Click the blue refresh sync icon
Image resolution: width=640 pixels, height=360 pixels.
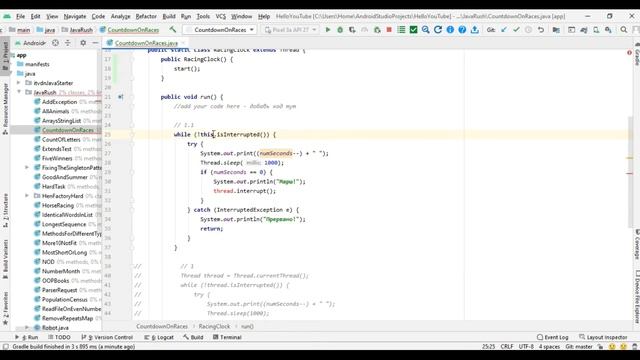pos(438,30)
